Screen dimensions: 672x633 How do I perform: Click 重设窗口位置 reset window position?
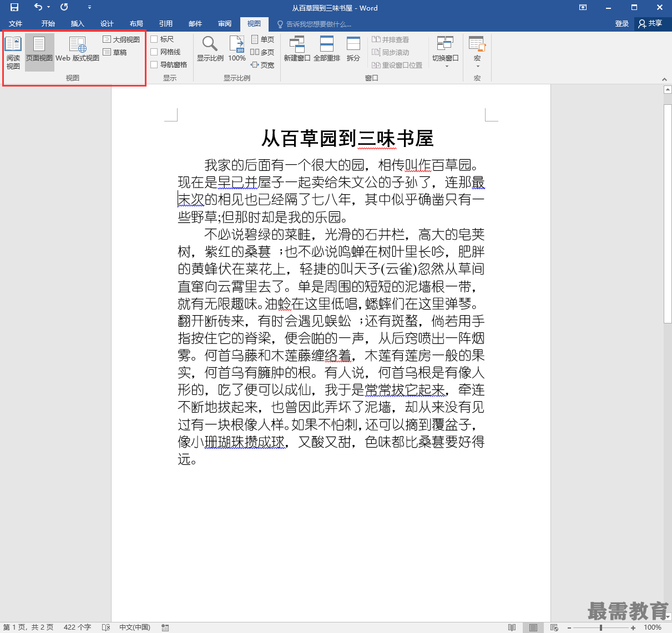coord(397,65)
